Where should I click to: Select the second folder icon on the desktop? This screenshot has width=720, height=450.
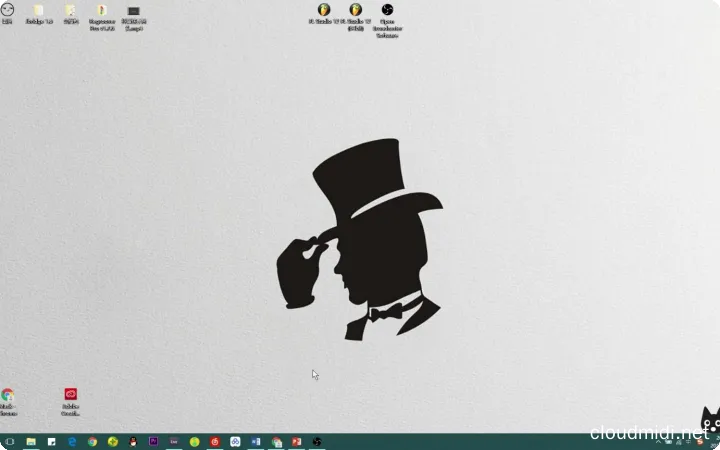(70, 11)
